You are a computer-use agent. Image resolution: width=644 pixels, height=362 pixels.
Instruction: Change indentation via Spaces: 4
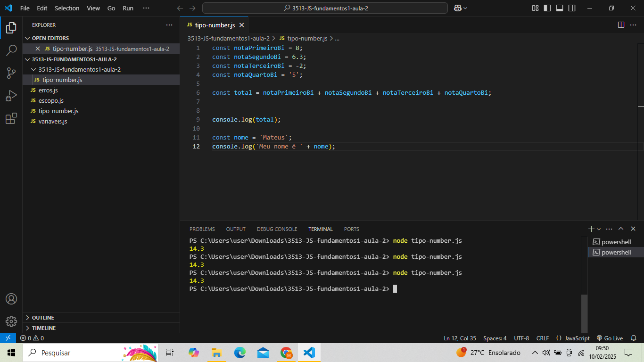(495, 338)
